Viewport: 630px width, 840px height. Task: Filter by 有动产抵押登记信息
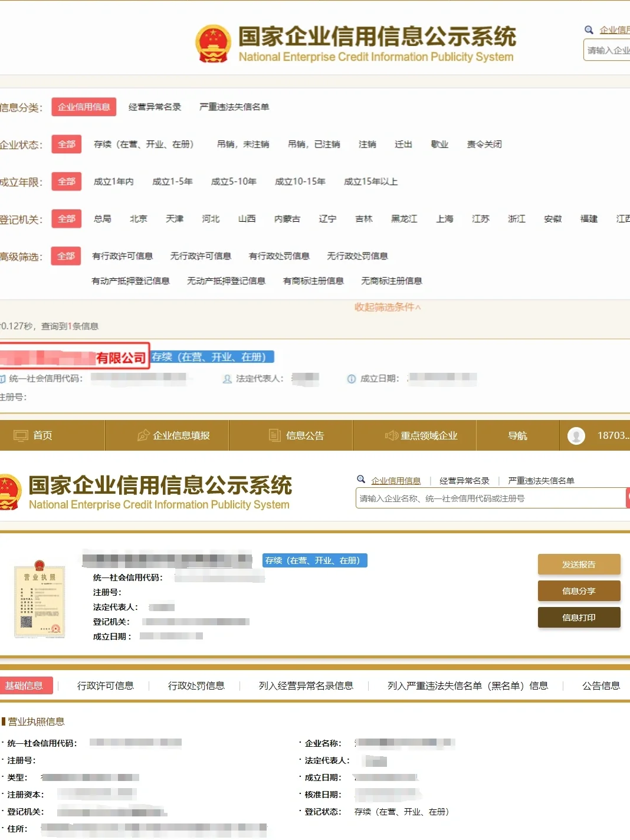(131, 281)
